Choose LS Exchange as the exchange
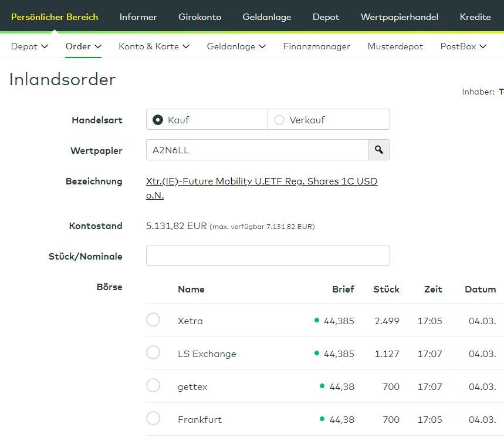 click(153, 353)
